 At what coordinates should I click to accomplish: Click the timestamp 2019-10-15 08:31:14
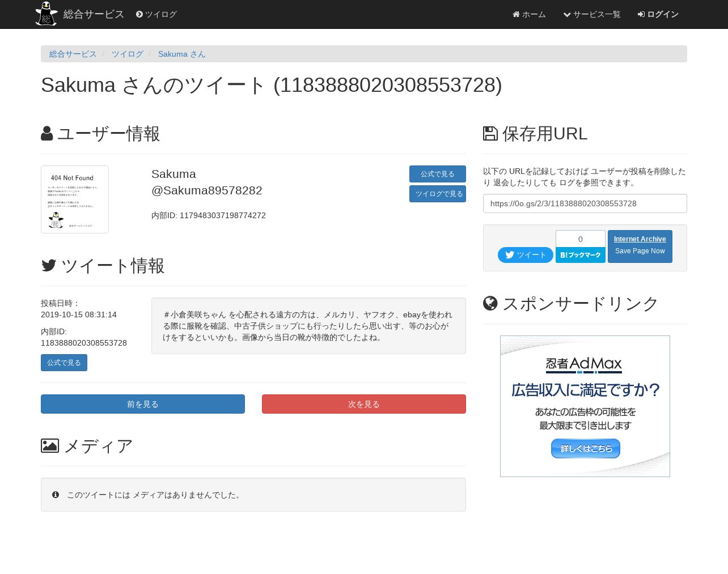(x=79, y=314)
